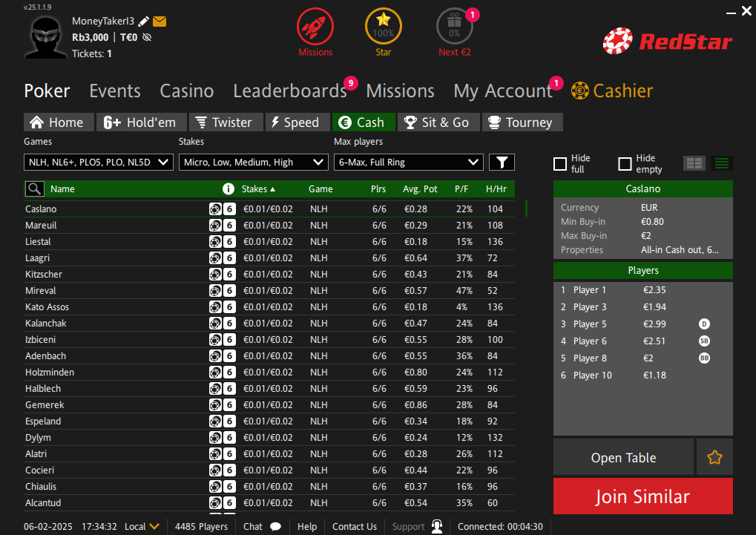Open the Contact Us link
Image resolution: width=756 pixels, height=535 pixels.
click(355, 527)
